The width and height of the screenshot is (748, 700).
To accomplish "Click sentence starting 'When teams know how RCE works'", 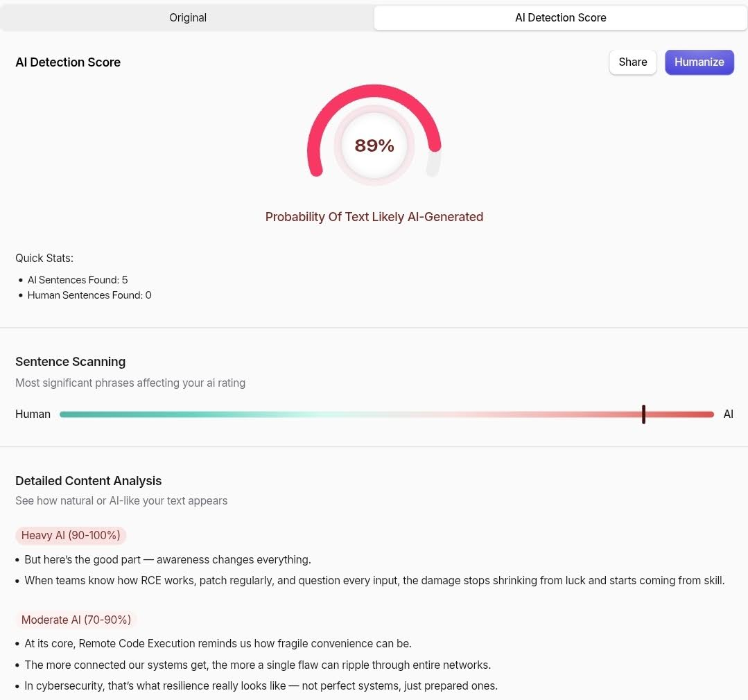I will pyautogui.click(x=374, y=580).
